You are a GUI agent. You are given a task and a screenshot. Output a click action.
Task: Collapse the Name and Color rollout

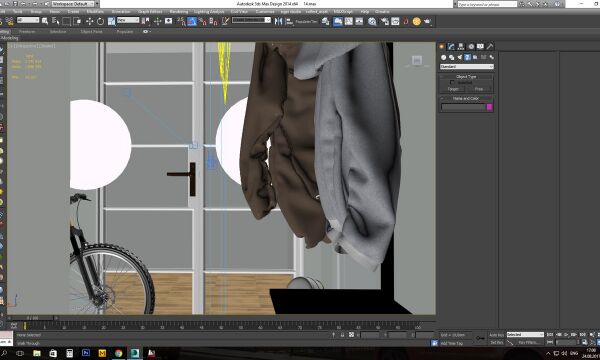(466, 98)
